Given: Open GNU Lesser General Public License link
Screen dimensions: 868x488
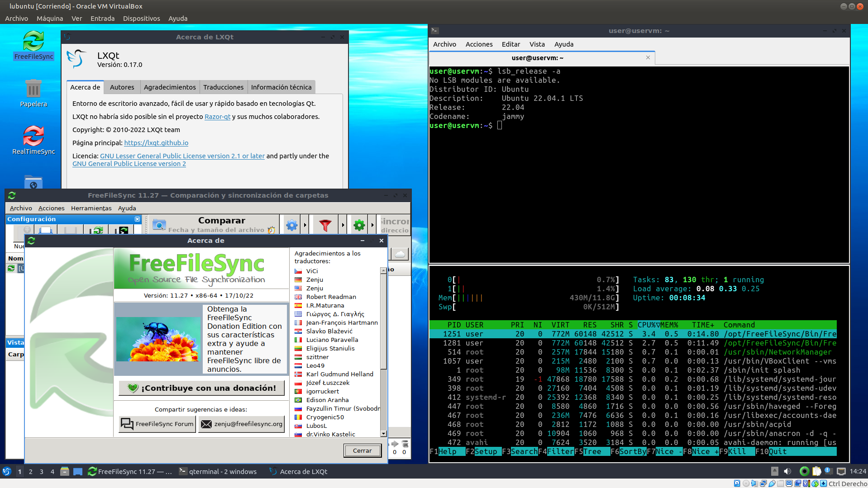Looking at the screenshot, I should [182, 156].
